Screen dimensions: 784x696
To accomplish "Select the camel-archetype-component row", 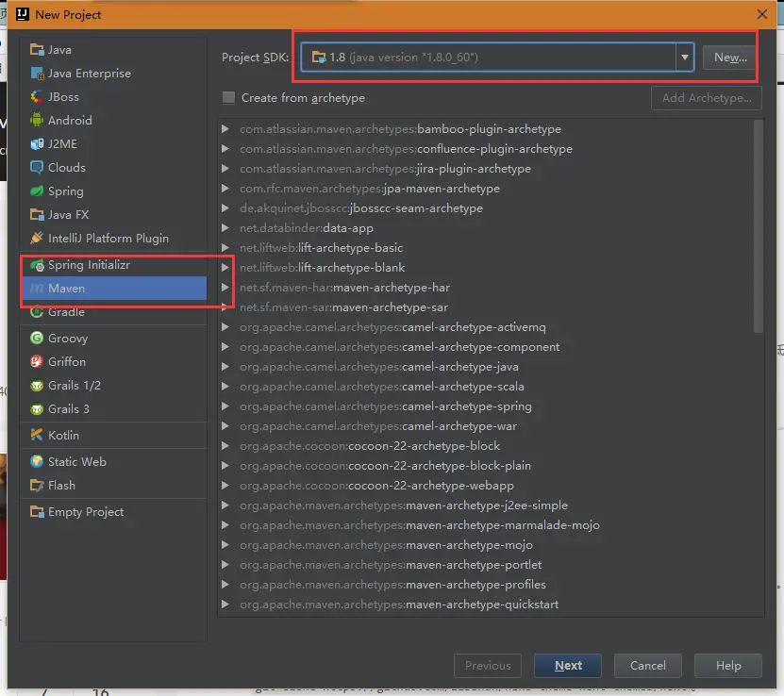I will 486,347.
